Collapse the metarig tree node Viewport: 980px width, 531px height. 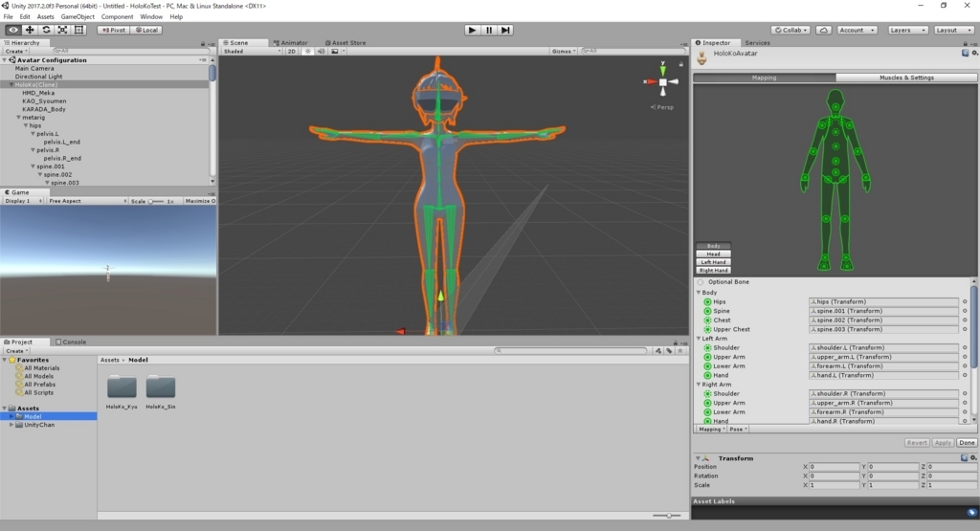(18, 118)
